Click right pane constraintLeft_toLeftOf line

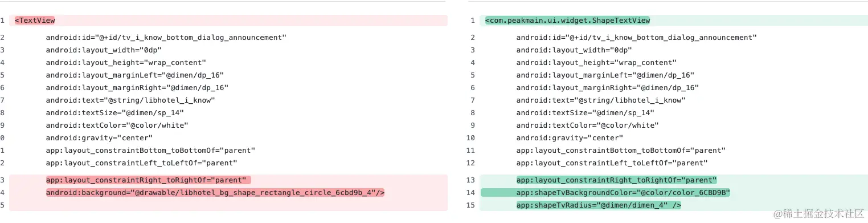point(612,163)
